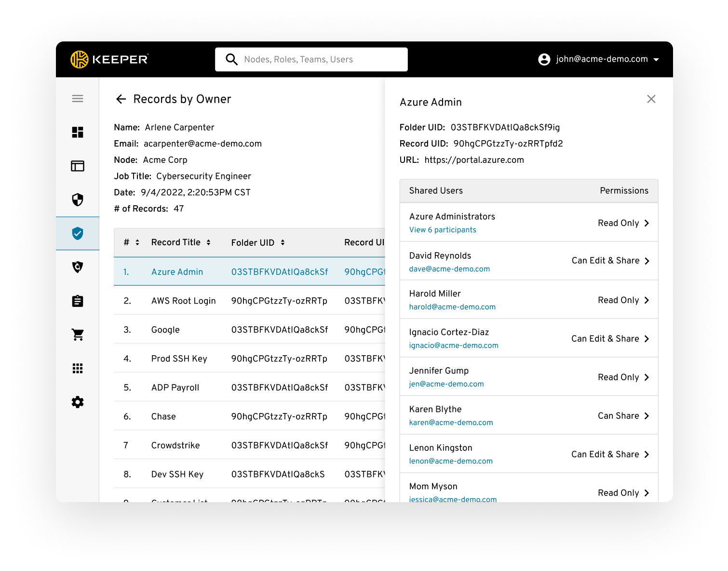Expand Azure Administrators Read Only permission
This screenshot has height=571, width=728.
click(x=647, y=223)
